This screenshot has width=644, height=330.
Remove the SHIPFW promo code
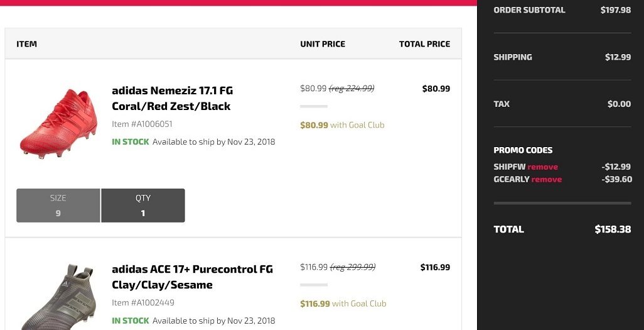point(542,167)
